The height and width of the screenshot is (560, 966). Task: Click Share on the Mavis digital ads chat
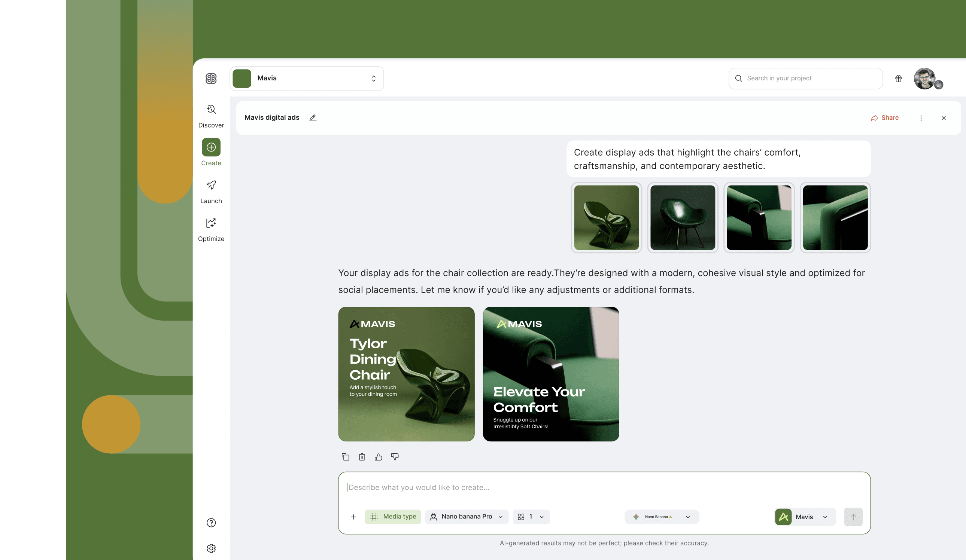coord(885,117)
